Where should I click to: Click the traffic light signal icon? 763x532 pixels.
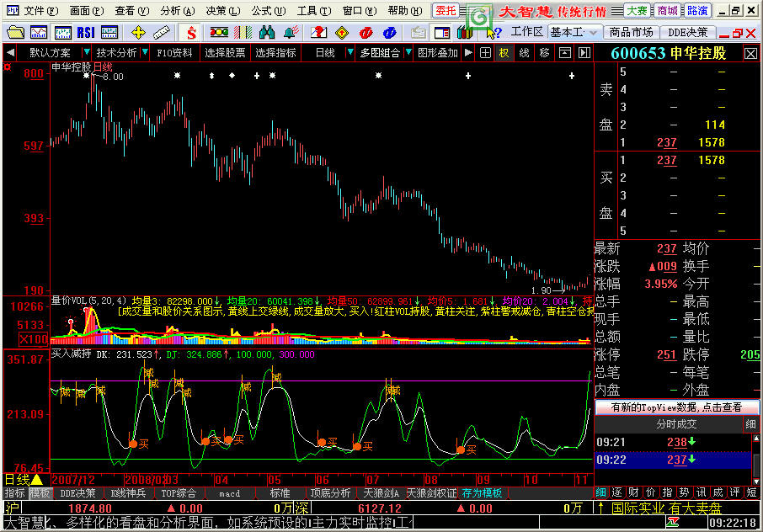(x=218, y=33)
